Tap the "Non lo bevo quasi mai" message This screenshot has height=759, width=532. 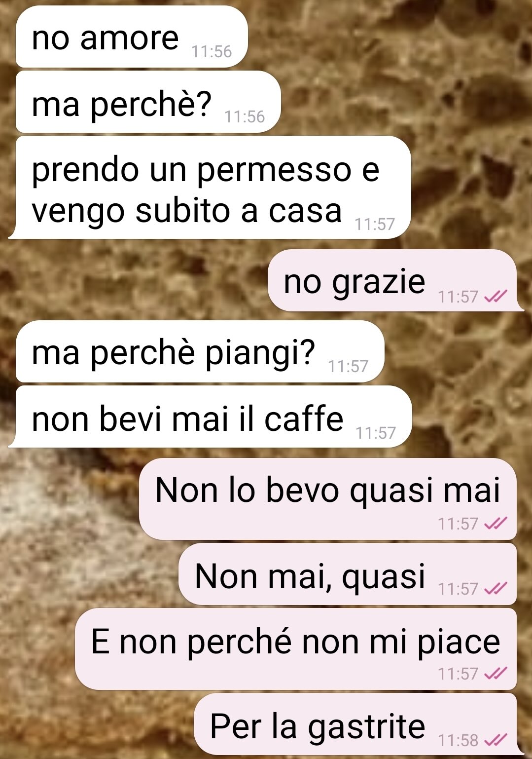click(x=328, y=499)
